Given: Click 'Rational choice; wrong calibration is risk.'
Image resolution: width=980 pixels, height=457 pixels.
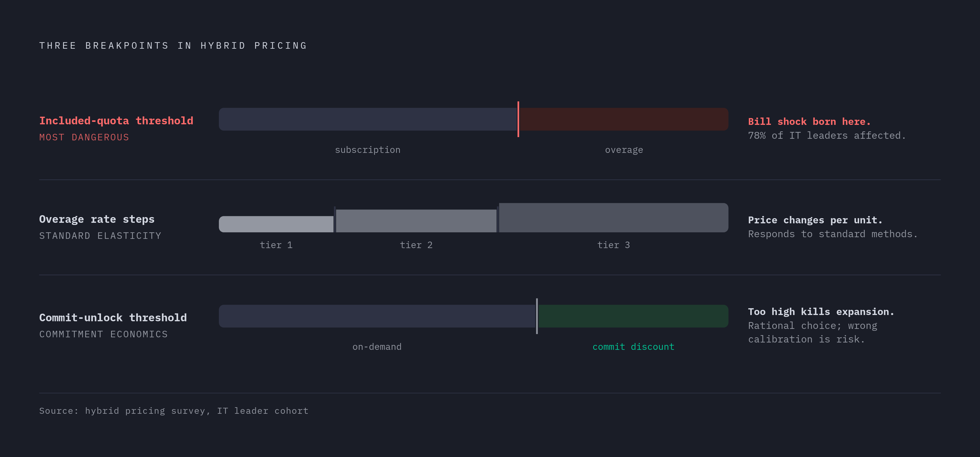Looking at the screenshot, I should click(813, 332).
